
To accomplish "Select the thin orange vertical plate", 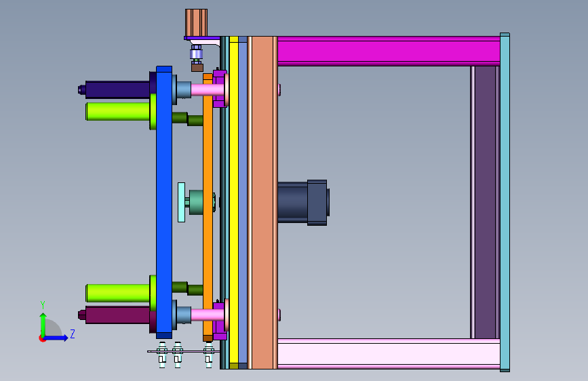I will (208, 207).
